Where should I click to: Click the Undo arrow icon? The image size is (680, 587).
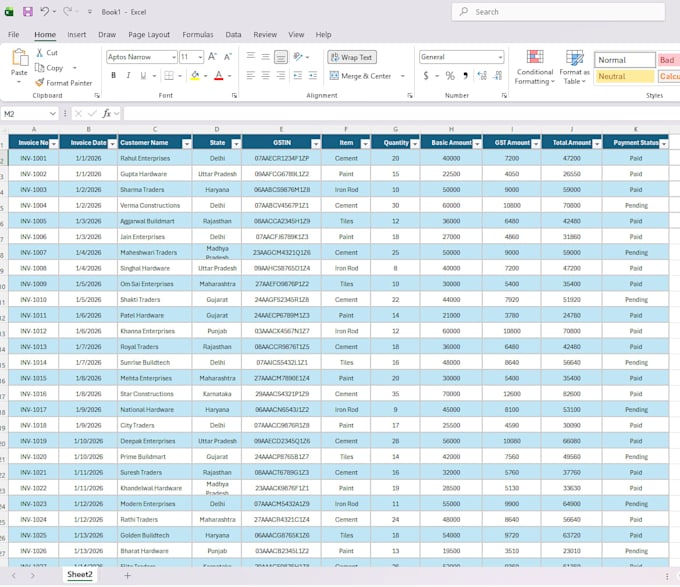(x=44, y=11)
